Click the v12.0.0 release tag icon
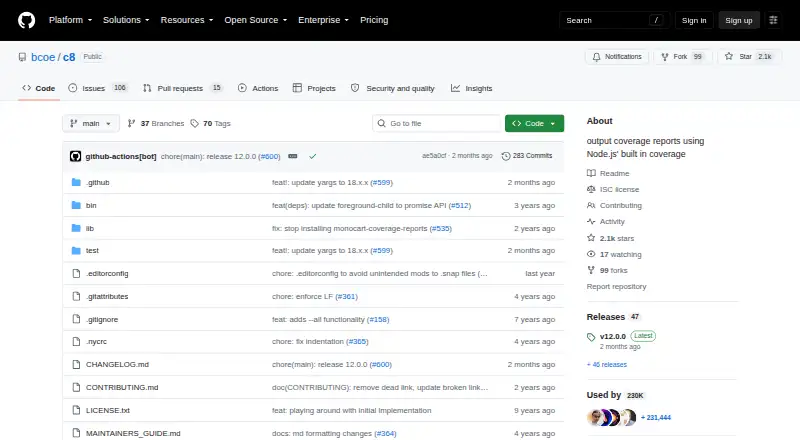800x440 pixels. click(x=591, y=337)
